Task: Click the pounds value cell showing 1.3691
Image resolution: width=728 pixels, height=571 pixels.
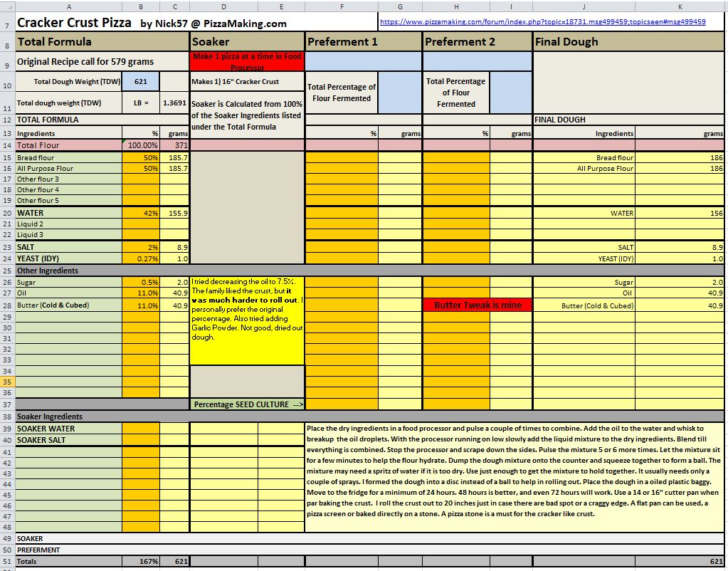Action: tap(174, 103)
